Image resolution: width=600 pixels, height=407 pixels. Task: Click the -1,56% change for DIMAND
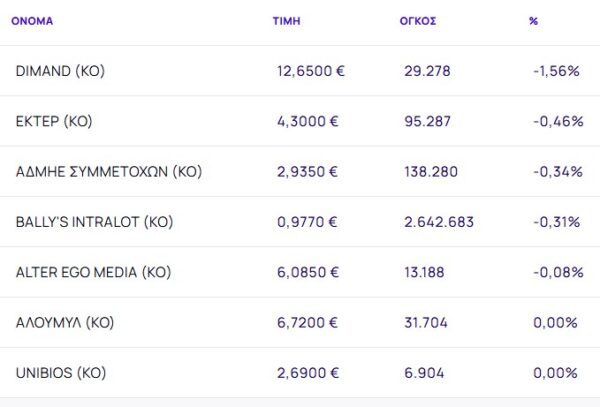(558, 71)
